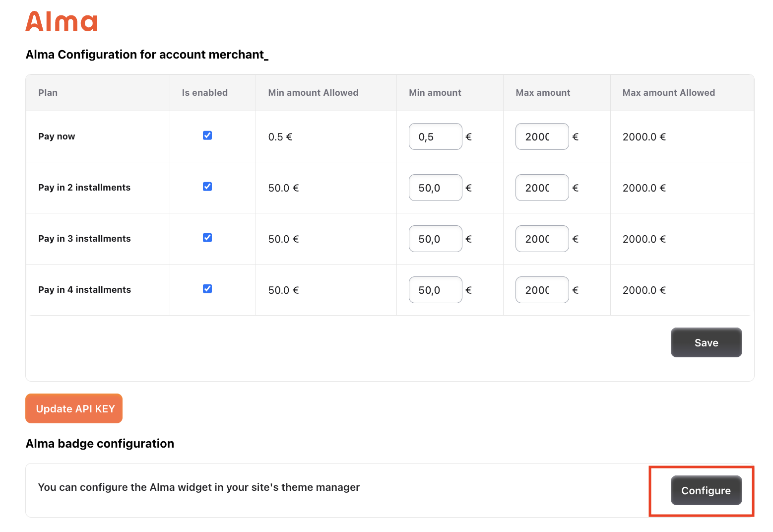Click the Pay in 2 installments label
Screen dimensions: 773x532
coord(84,188)
